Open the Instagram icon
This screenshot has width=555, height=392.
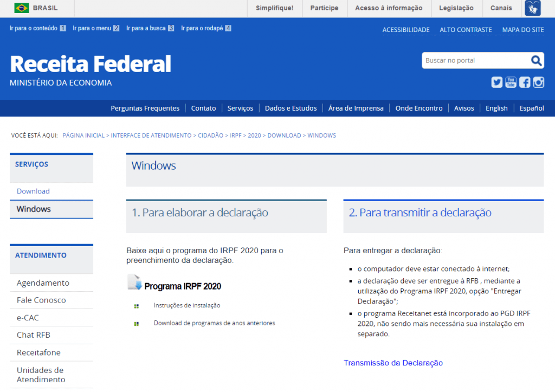pos(538,82)
